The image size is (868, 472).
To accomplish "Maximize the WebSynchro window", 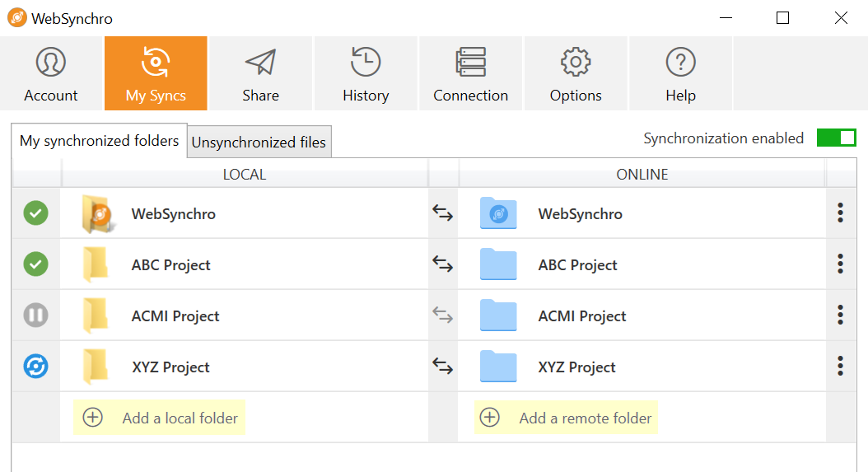I will click(x=782, y=18).
